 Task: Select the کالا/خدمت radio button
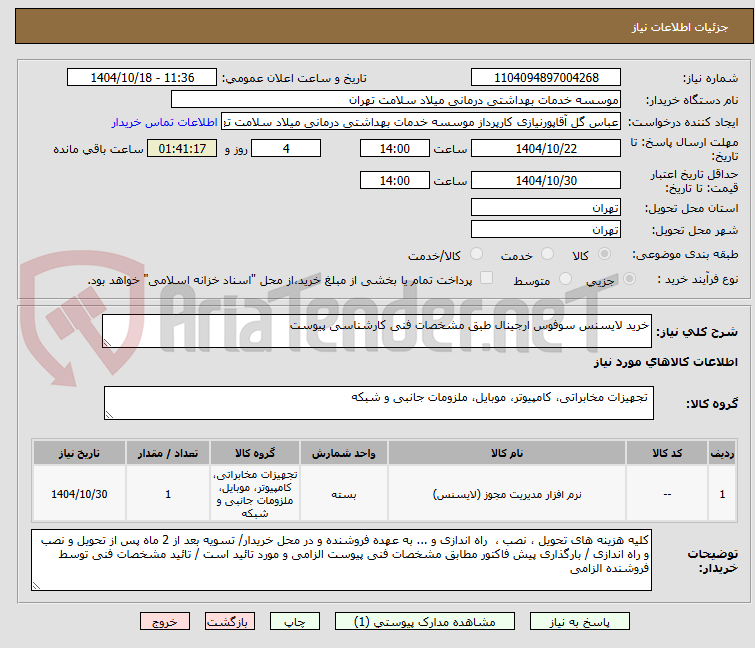[x=476, y=254]
